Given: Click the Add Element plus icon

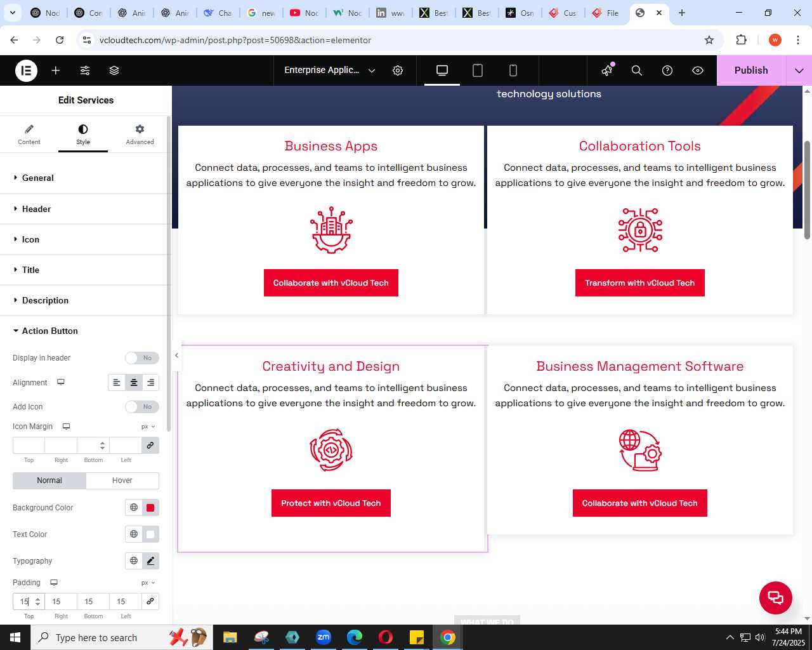Looking at the screenshot, I should pos(56,70).
